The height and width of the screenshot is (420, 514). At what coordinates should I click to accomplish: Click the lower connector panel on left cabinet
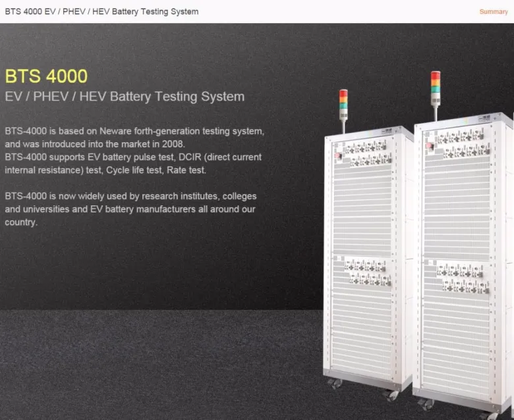(x=367, y=271)
